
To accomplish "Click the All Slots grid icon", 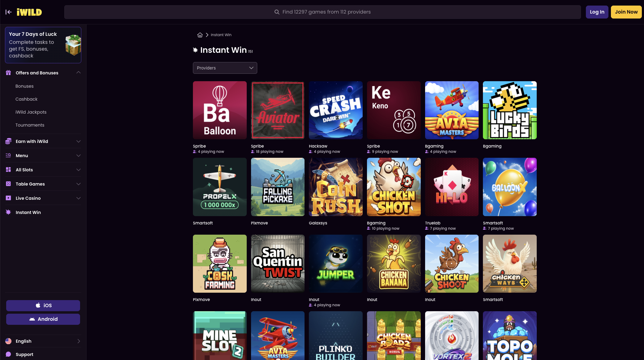I will [8, 170].
